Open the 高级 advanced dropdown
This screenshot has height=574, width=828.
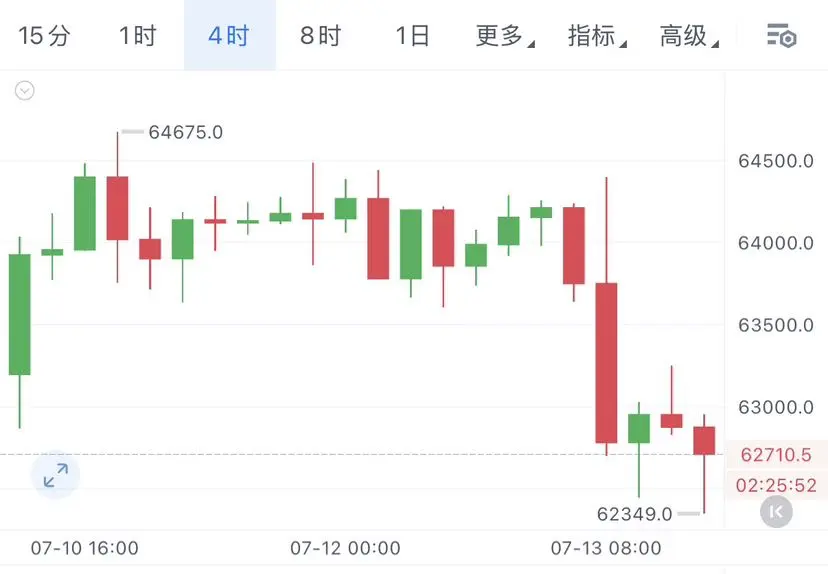pyautogui.click(x=689, y=36)
